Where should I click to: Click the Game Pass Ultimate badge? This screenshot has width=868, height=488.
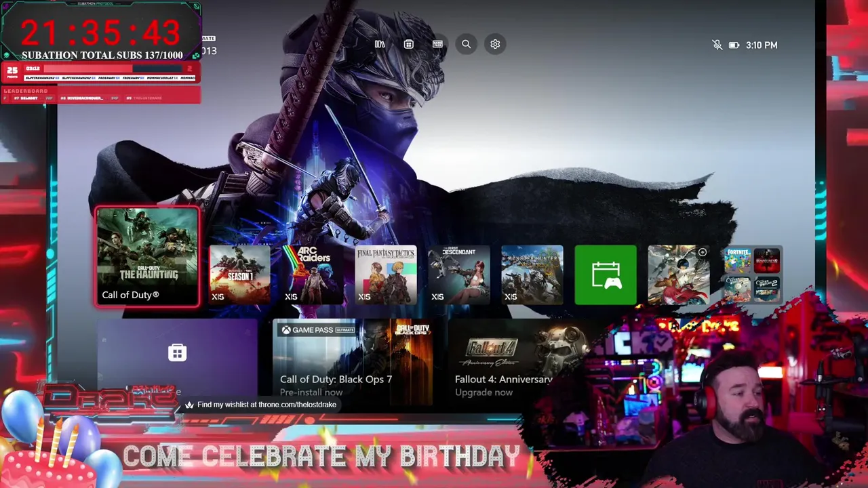point(318,330)
